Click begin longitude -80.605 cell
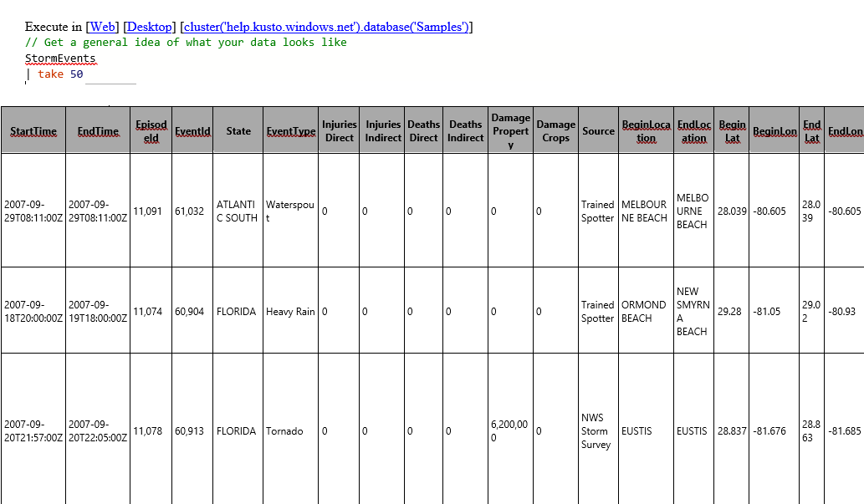 tap(775, 211)
